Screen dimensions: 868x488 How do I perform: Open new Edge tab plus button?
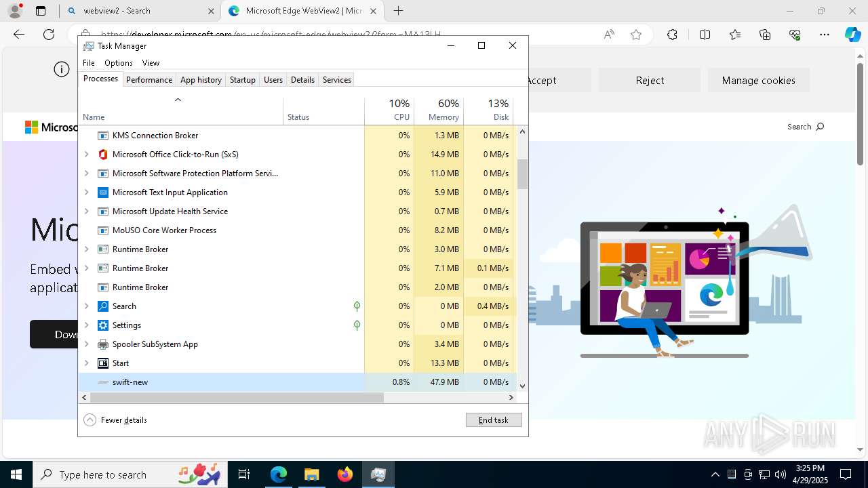pyautogui.click(x=398, y=11)
